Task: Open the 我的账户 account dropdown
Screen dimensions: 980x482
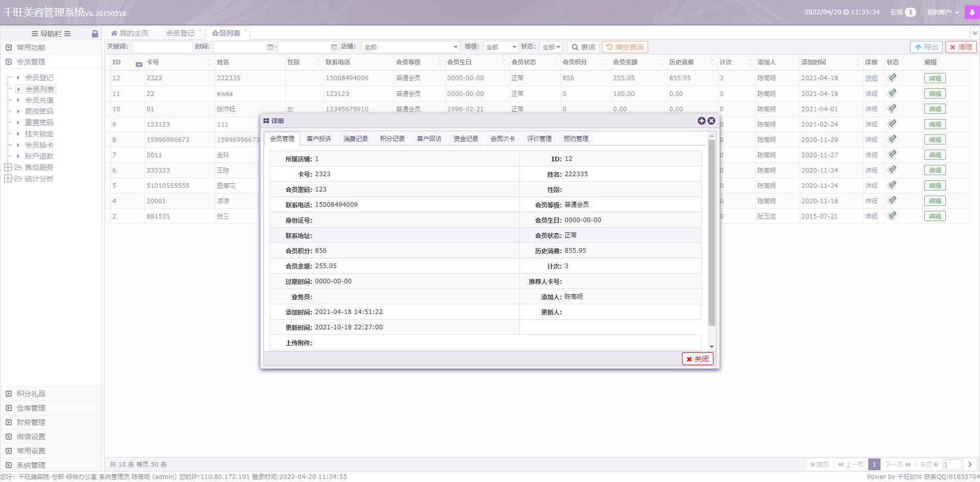Action: [x=942, y=12]
